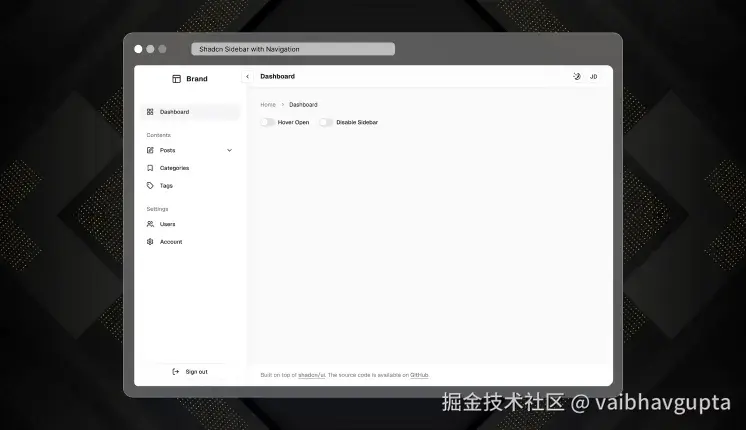Expand the Posts submenu chevron
The width and height of the screenshot is (746, 430).
[x=229, y=150]
